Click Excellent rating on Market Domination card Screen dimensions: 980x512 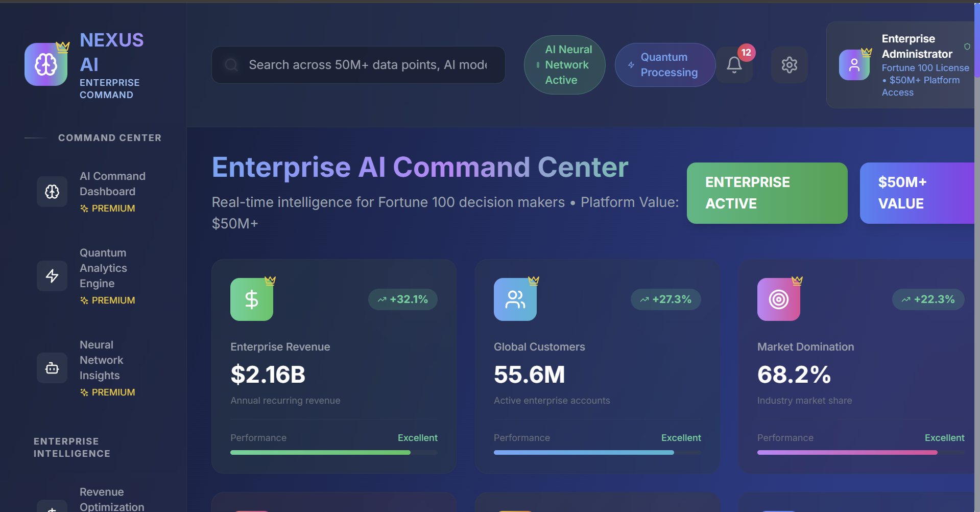point(945,438)
